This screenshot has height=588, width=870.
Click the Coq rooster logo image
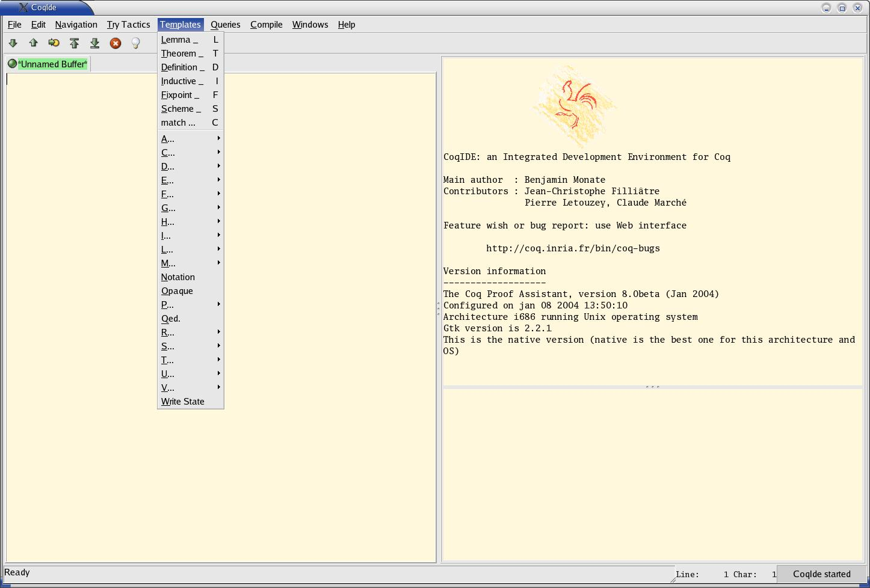click(575, 105)
